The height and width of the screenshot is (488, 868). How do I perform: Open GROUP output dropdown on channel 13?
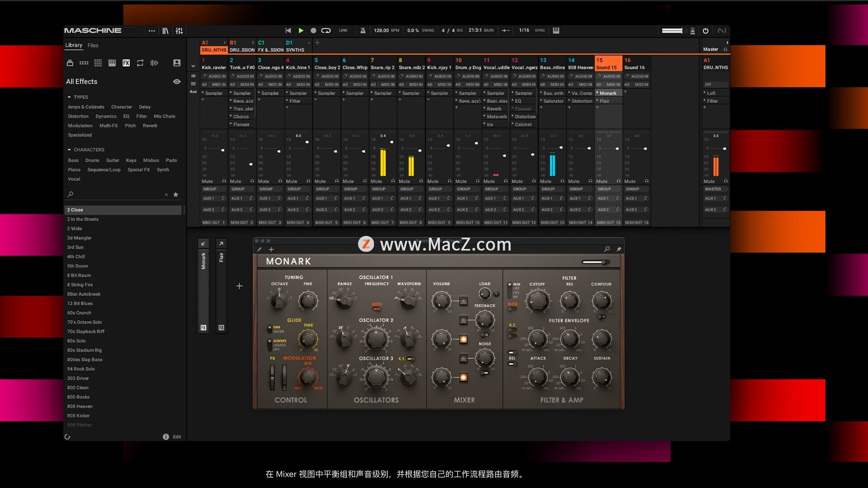coord(552,189)
